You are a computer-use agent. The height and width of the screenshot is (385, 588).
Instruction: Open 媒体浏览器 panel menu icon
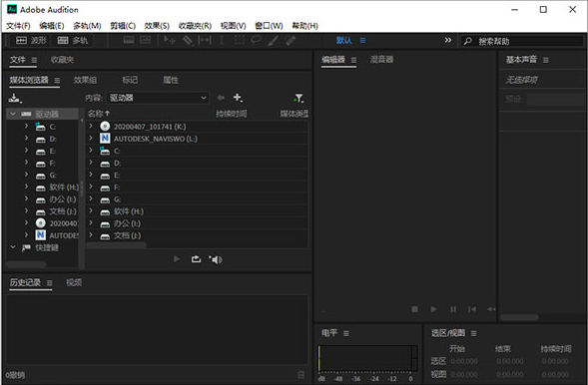point(57,80)
